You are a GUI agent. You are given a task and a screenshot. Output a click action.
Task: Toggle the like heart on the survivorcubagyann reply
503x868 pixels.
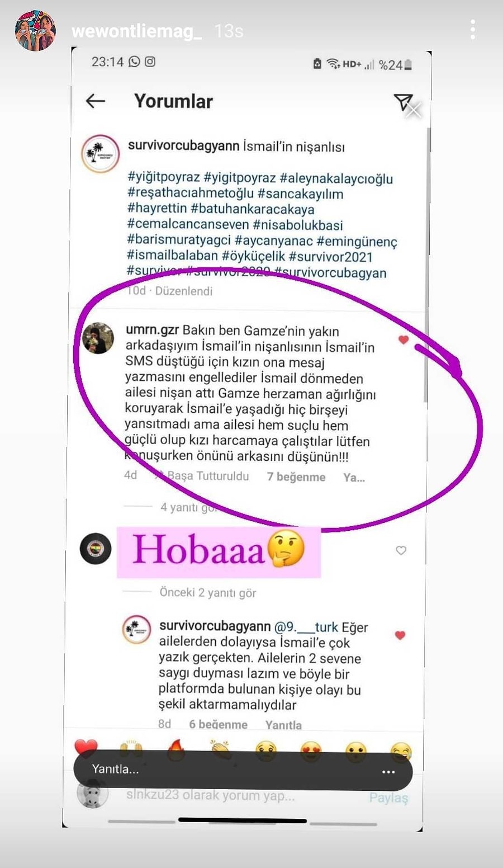click(x=400, y=635)
